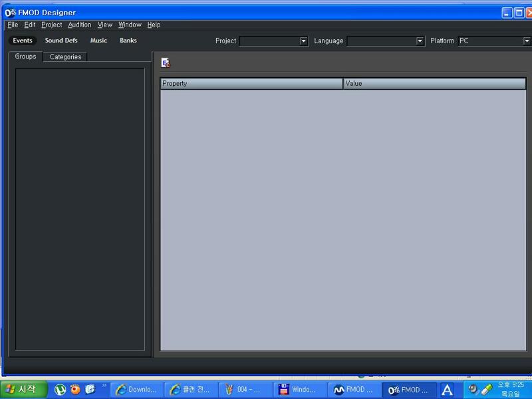Switch to the first FMOD taskbar window
The image size is (532, 399).
click(x=354, y=390)
